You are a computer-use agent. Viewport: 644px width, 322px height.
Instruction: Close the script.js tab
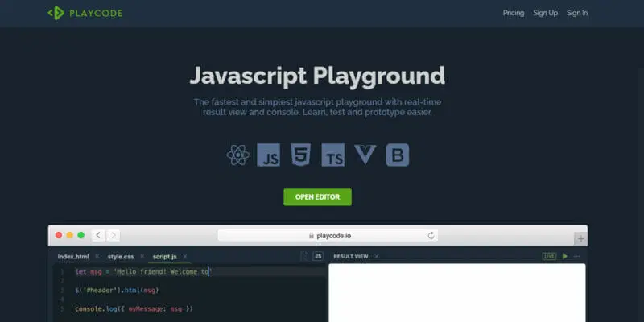pos(185,257)
